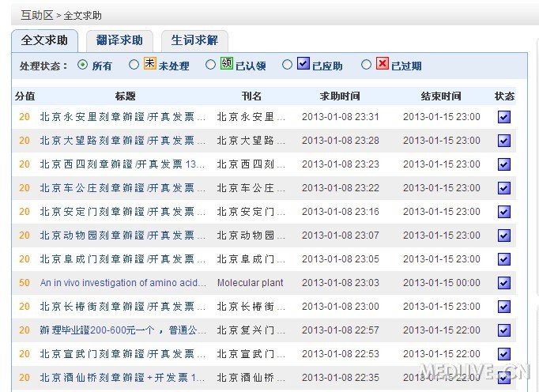Click the 求助时间 column header

pyautogui.click(x=340, y=96)
